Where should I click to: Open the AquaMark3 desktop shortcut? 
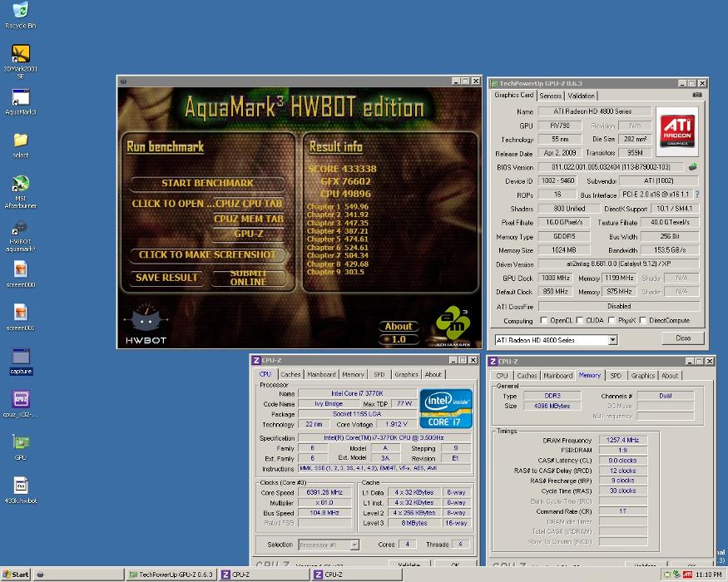[x=21, y=102]
